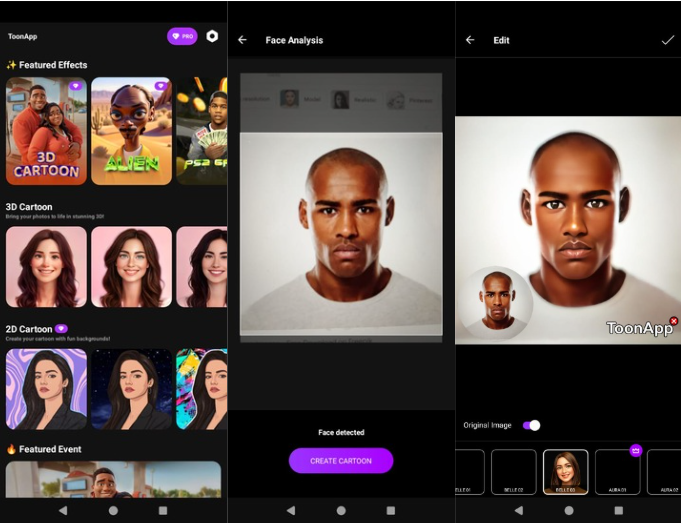Screen dimensions: 681x523
Task: Select the 3D CARTOON featured effect card
Action: (x=46, y=131)
